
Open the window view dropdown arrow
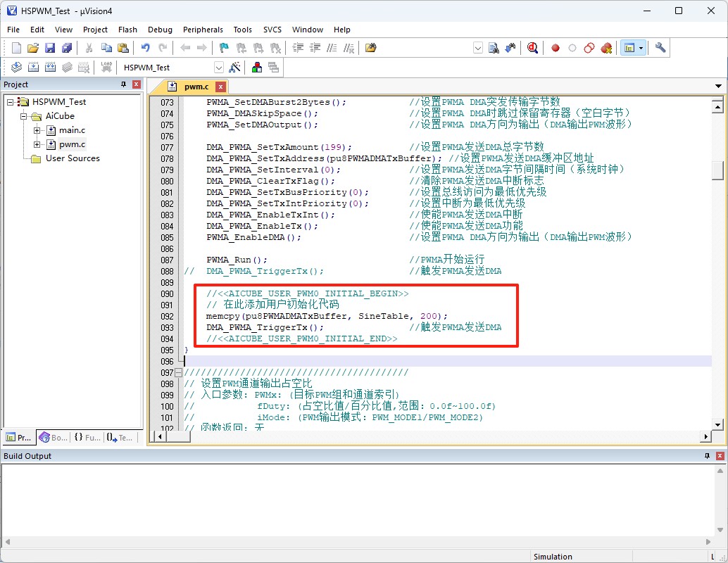[x=641, y=48]
